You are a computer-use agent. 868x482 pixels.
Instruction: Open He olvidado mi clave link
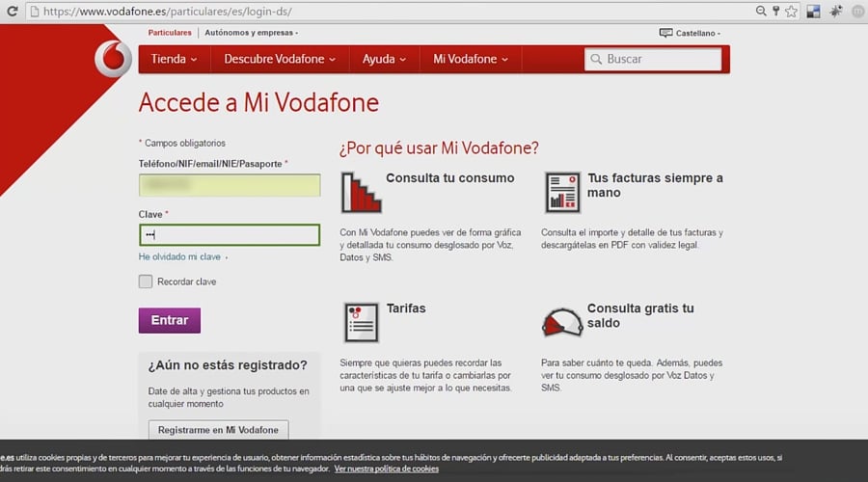point(179,256)
